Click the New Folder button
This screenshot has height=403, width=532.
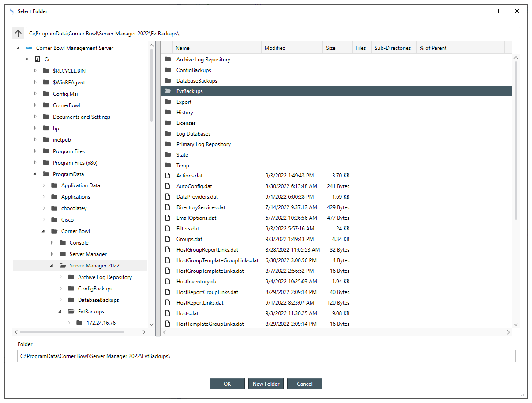point(266,384)
